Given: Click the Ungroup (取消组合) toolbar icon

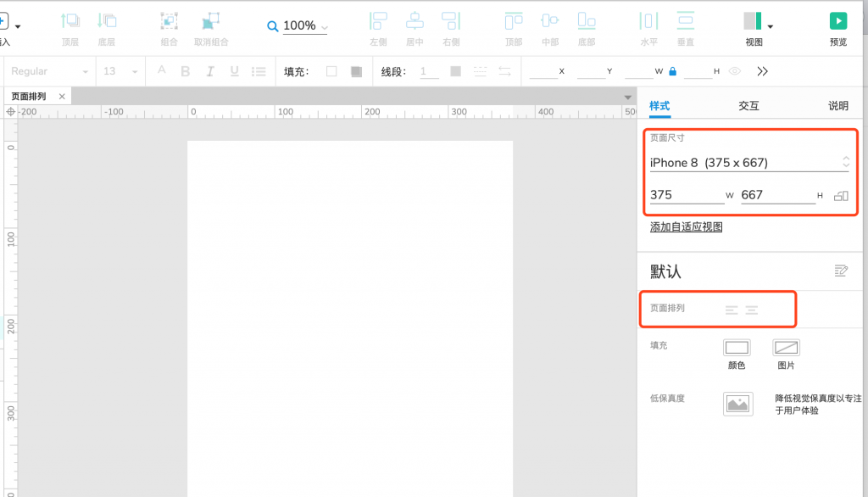Looking at the screenshot, I should [209, 22].
